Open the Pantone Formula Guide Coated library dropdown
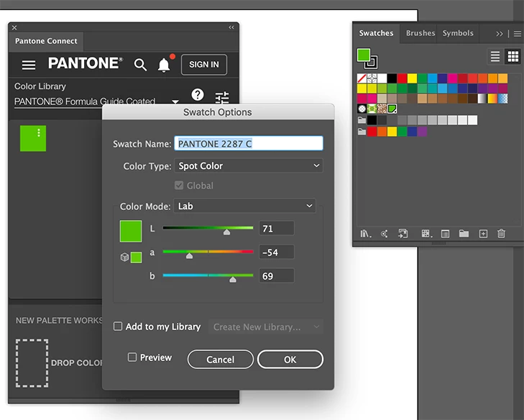 [x=96, y=101]
